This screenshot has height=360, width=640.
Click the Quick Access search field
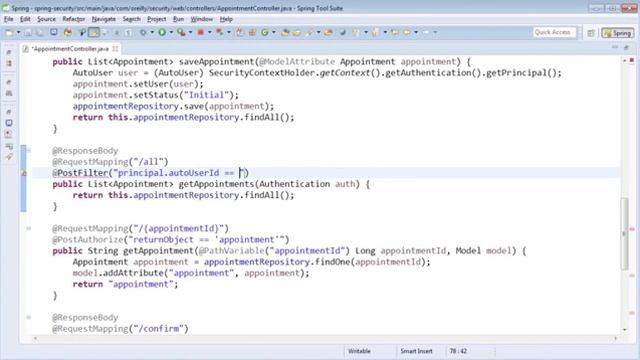click(x=554, y=32)
